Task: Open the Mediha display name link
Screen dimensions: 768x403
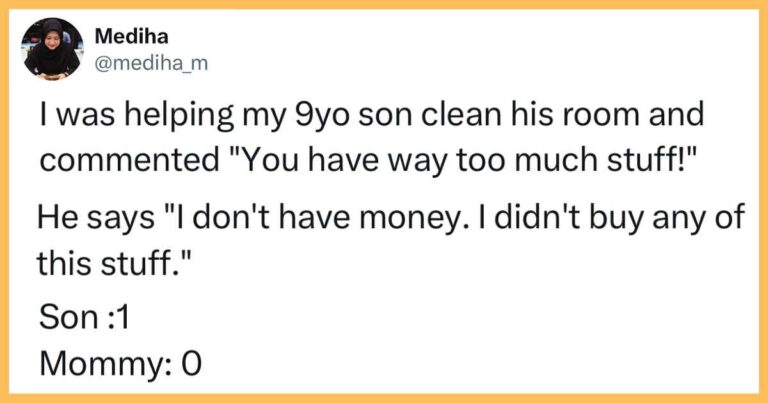Action: [x=125, y=37]
